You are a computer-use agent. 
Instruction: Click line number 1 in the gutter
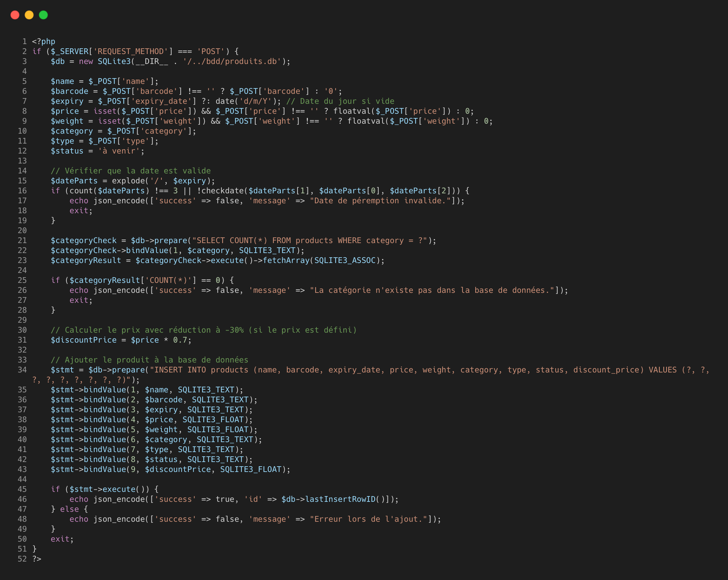(x=24, y=41)
